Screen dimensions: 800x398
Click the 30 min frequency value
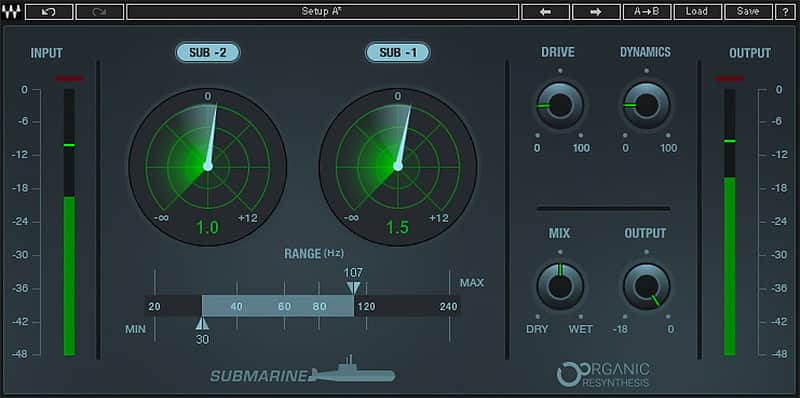tap(202, 340)
